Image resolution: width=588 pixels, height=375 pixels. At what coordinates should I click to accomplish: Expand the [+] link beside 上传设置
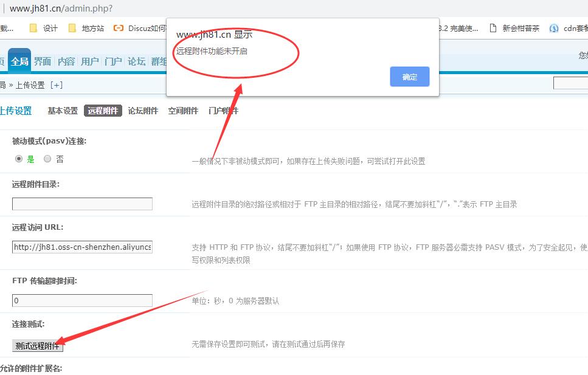click(x=57, y=85)
